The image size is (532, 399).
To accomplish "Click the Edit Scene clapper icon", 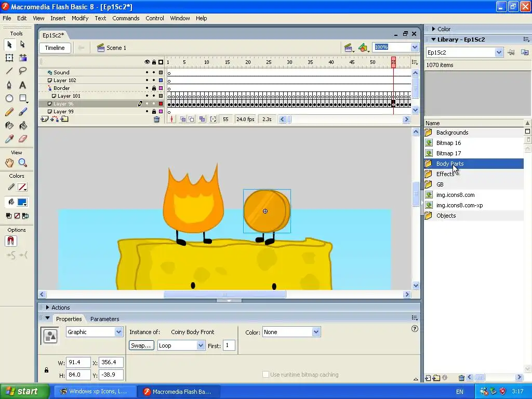I will click(349, 48).
